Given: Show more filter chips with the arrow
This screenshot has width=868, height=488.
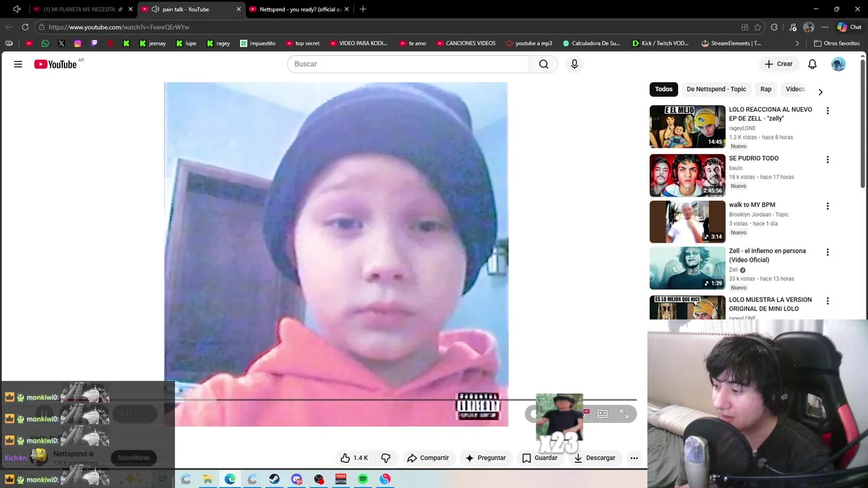Looking at the screenshot, I should click(821, 91).
